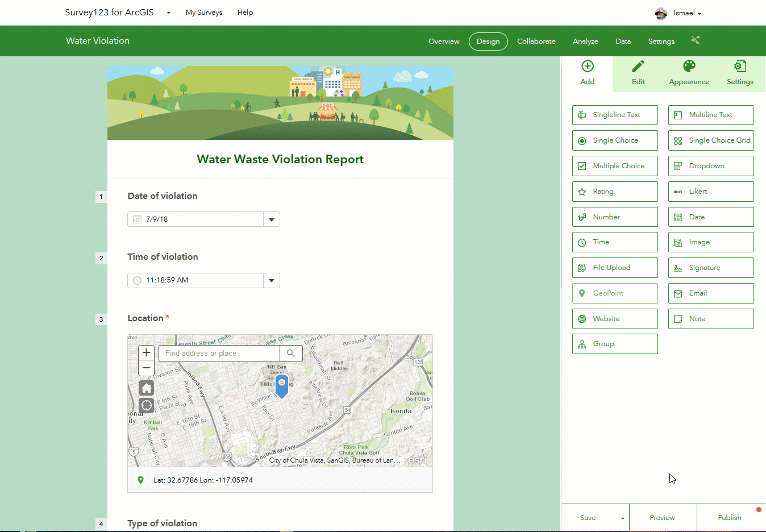Add a Multiple Choice question
This screenshot has height=532, width=766.
pyautogui.click(x=615, y=166)
